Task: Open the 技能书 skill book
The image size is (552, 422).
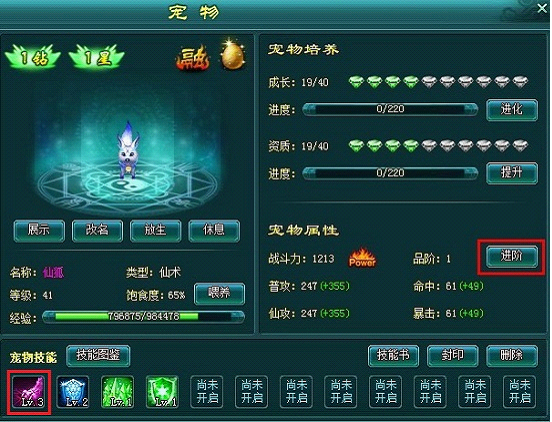Action: point(394,356)
